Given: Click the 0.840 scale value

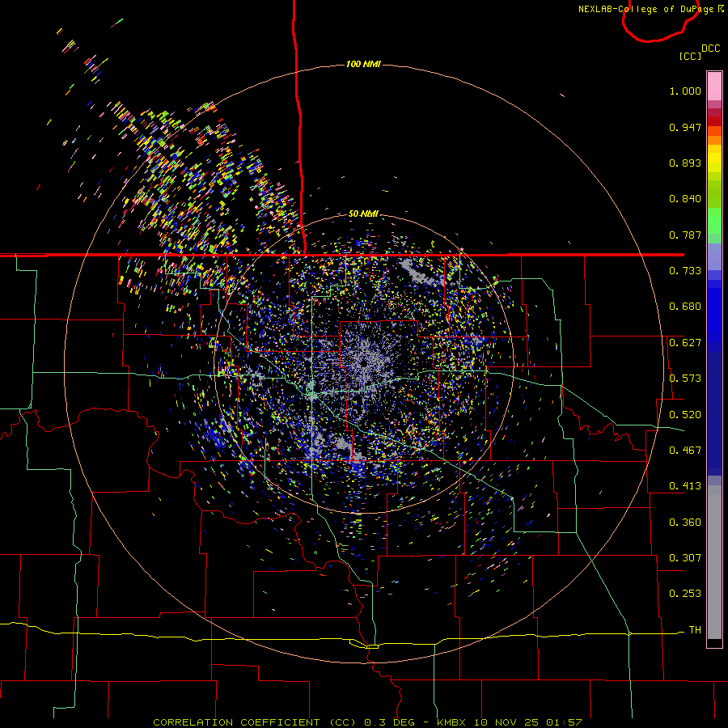Looking at the screenshot, I should 685,199.
